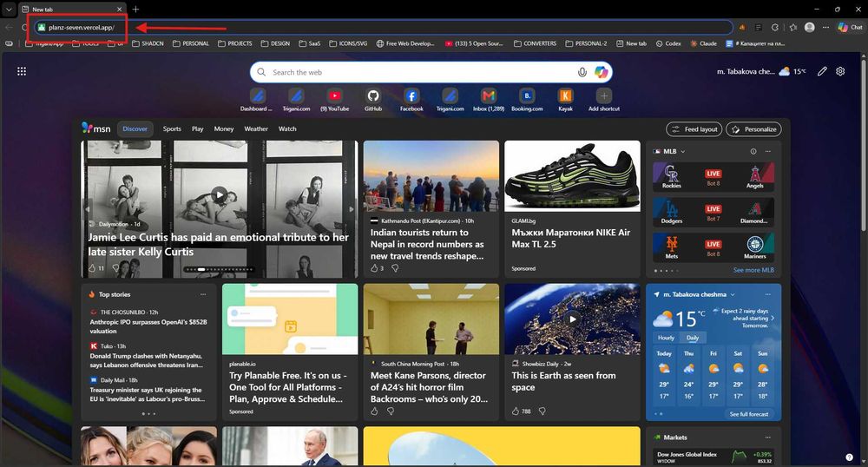
Task: Open the Codex bookmark
Action: (668, 43)
